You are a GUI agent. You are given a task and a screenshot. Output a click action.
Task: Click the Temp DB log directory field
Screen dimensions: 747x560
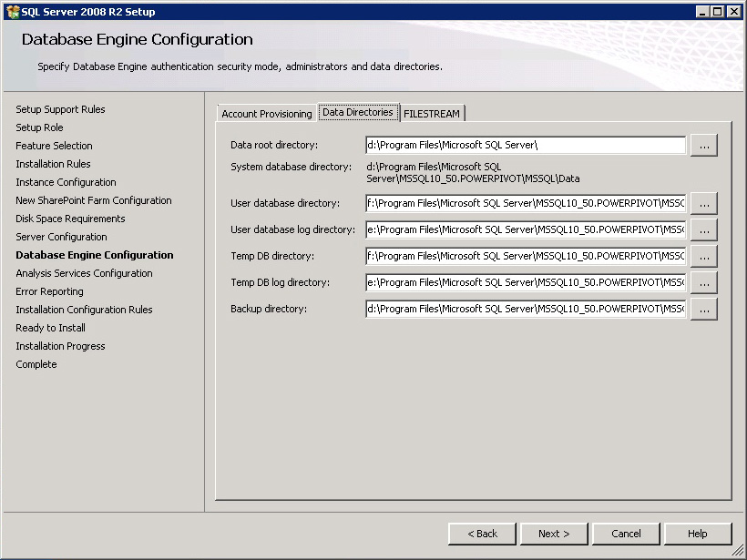[526, 282]
